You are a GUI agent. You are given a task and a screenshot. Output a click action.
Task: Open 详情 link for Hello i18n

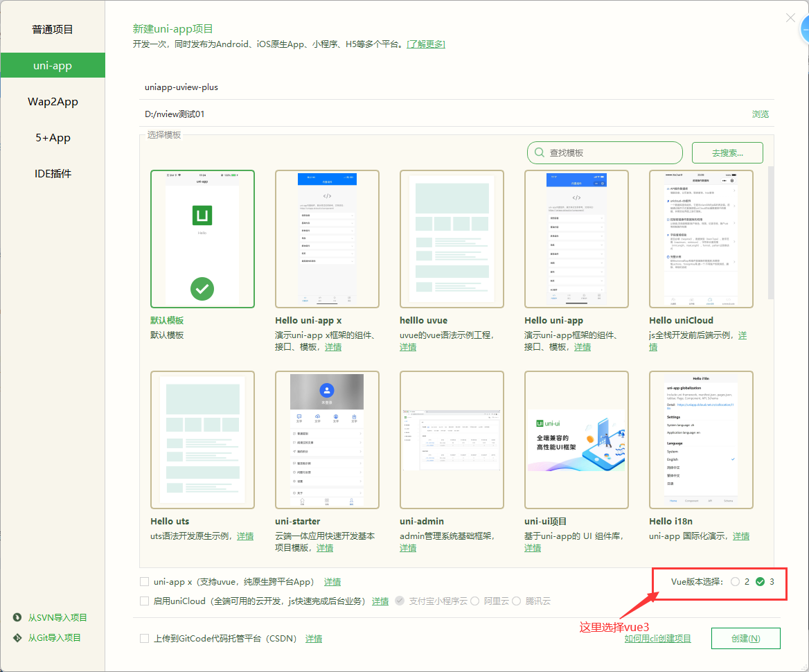click(741, 536)
